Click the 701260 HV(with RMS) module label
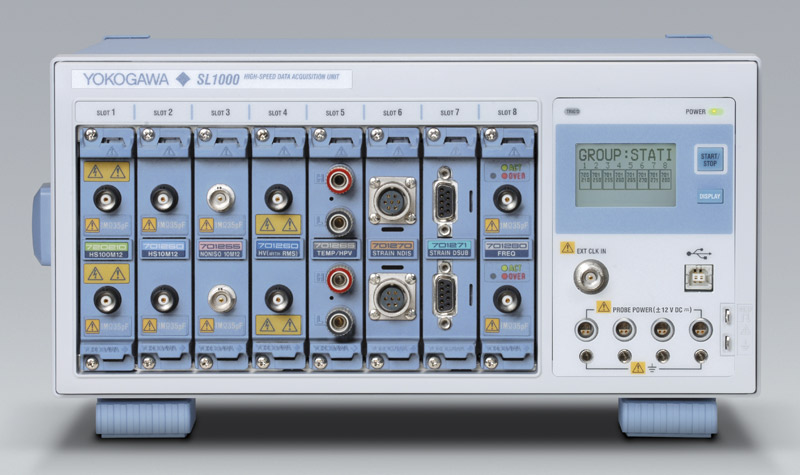Image resolution: width=800 pixels, height=475 pixels. pos(278,249)
